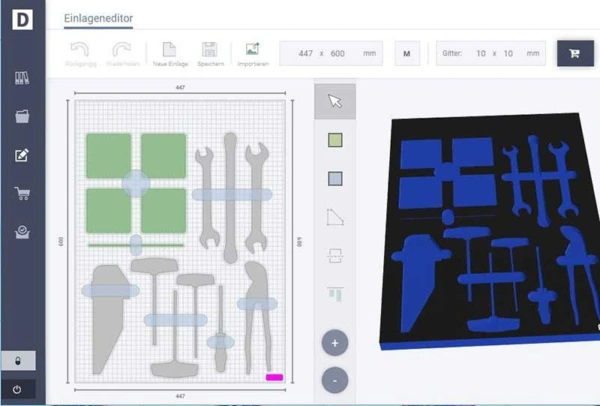Select the round grip between green squares

pos(136,183)
